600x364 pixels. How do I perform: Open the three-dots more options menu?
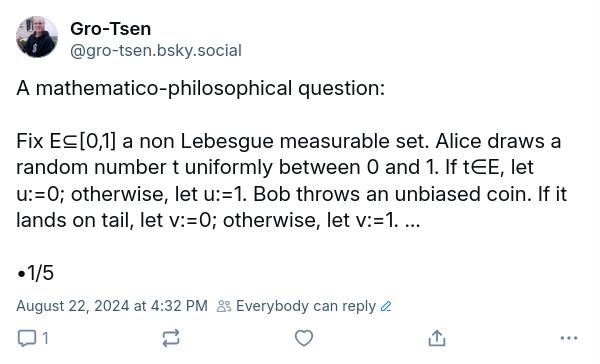(569, 338)
